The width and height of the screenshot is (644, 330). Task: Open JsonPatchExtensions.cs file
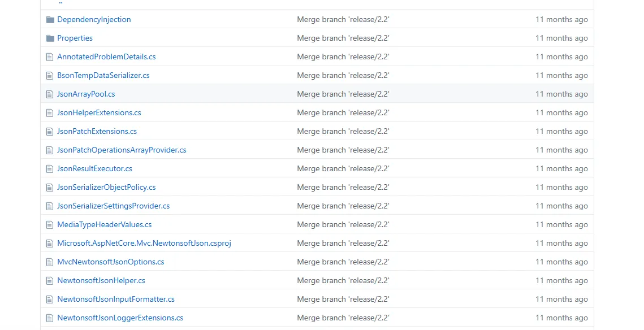(x=97, y=131)
